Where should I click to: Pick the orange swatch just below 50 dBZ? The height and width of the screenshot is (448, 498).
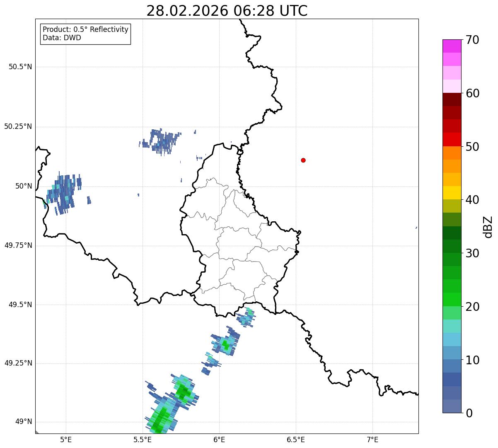(x=452, y=153)
